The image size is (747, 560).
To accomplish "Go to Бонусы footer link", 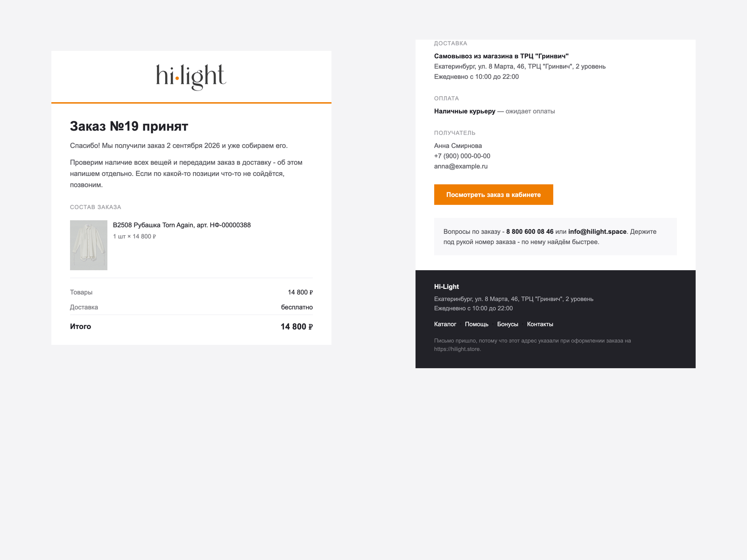I will click(x=507, y=324).
